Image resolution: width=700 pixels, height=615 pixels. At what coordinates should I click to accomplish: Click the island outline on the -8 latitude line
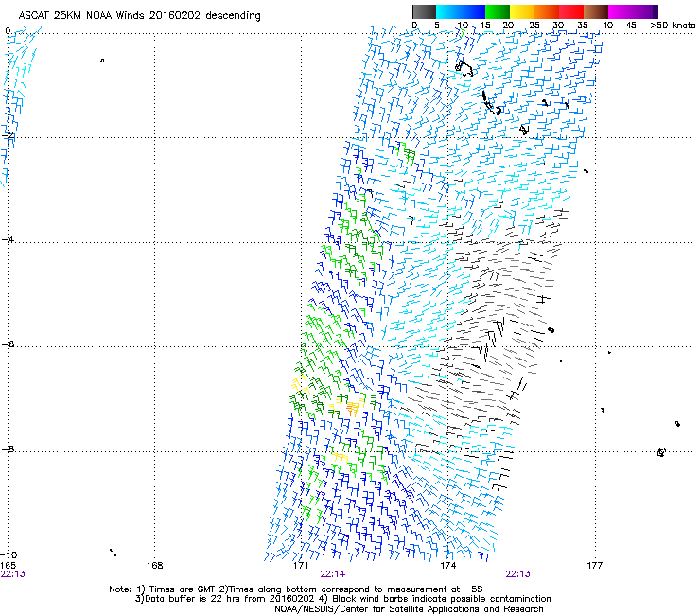(661, 452)
